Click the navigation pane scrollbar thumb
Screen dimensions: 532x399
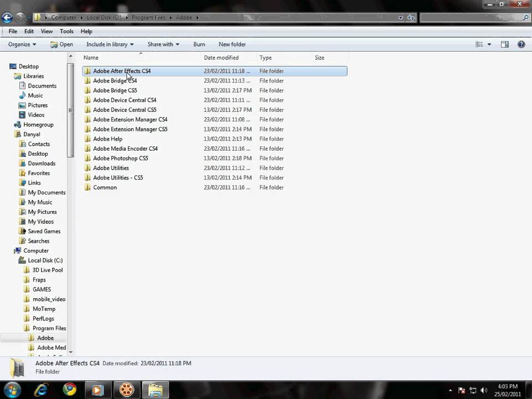pos(70,110)
